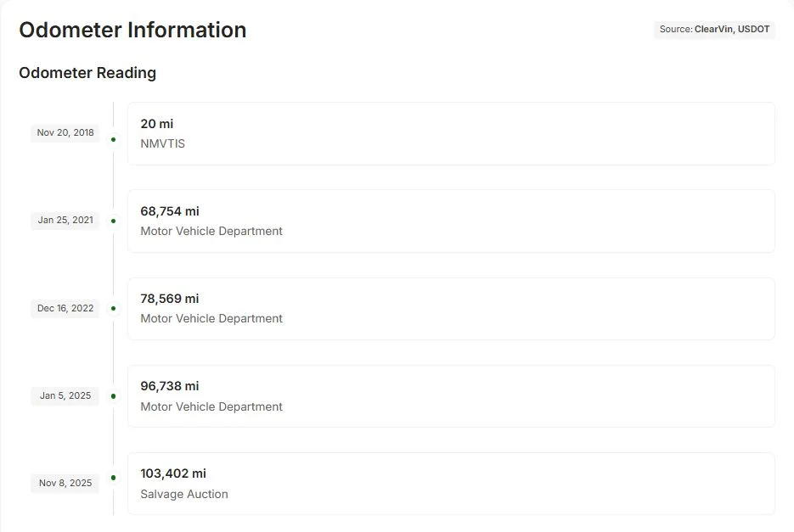Image resolution: width=794 pixels, height=532 pixels.
Task: Open the 20 mi NMVTIS reading card
Action: (x=451, y=133)
